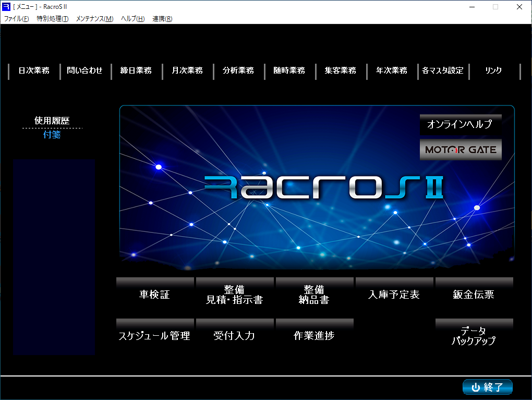This screenshot has height=400, width=532.
Task: Select the 各マスタ設定 tab
Action: click(x=443, y=70)
